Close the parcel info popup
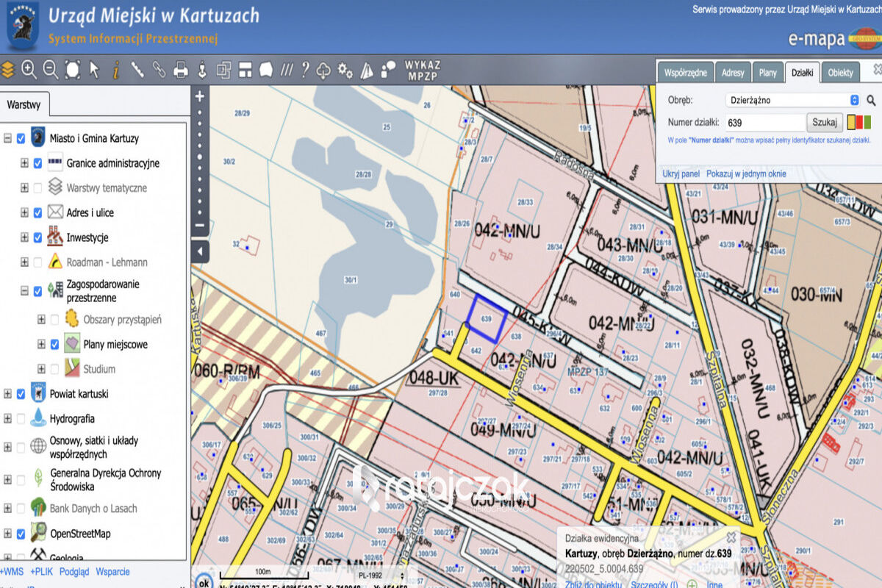 (x=731, y=537)
